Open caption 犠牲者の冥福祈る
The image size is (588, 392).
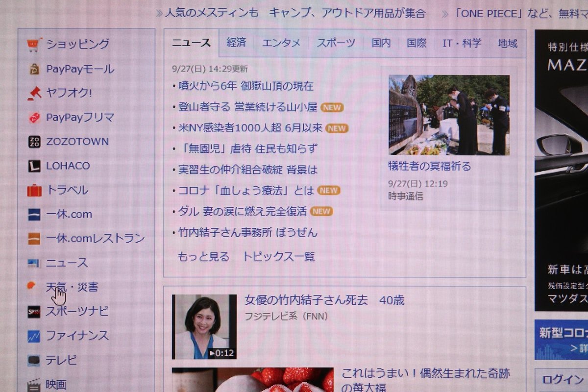[429, 167]
